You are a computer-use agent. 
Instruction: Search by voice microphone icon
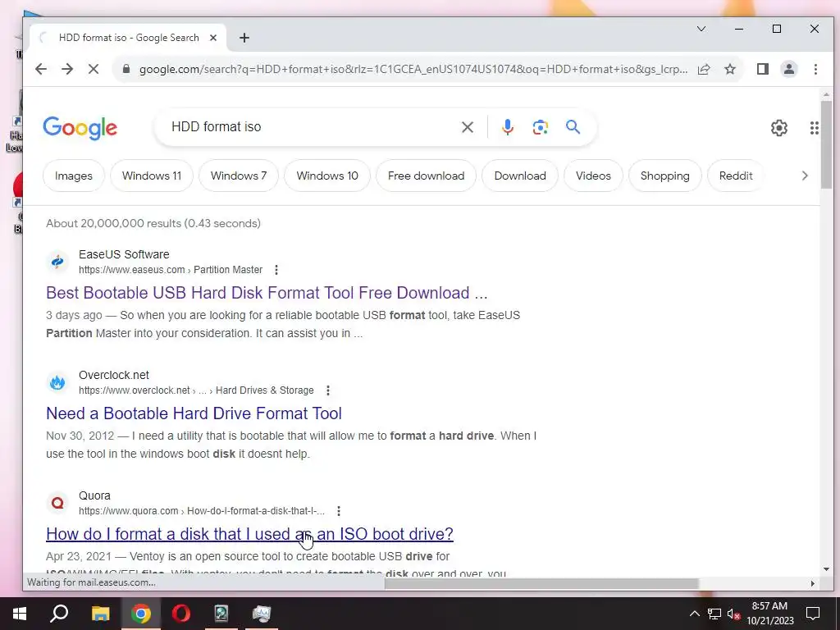[x=507, y=127]
